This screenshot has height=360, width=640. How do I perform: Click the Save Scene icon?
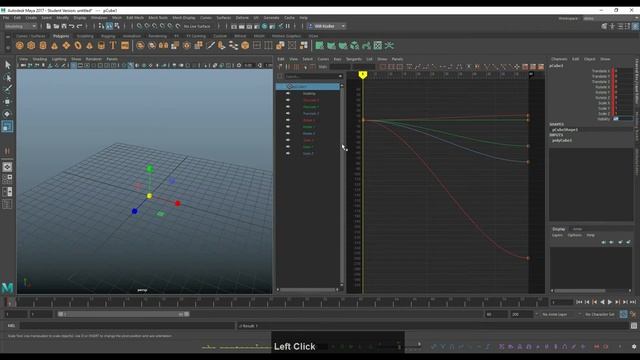click(x=64, y=26)
